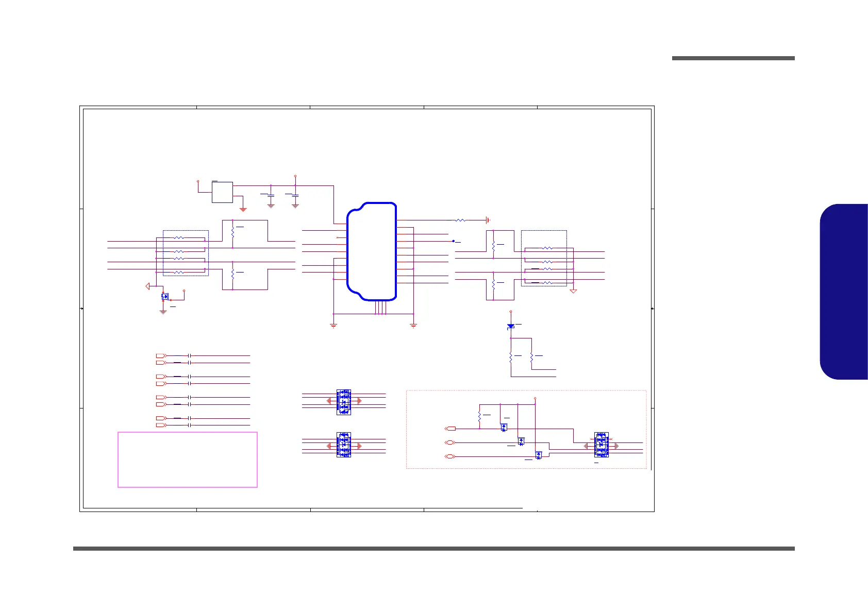Select the upper diode array block in center
The height and width of the screenshot is (613, 868).
pyautogui.click(x=343, y=402)
